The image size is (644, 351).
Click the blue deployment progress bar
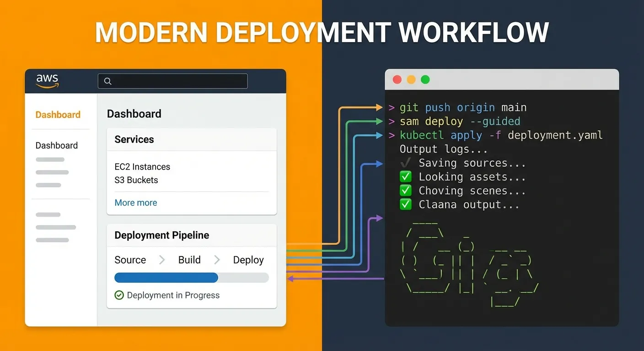[x=166, y=278]
